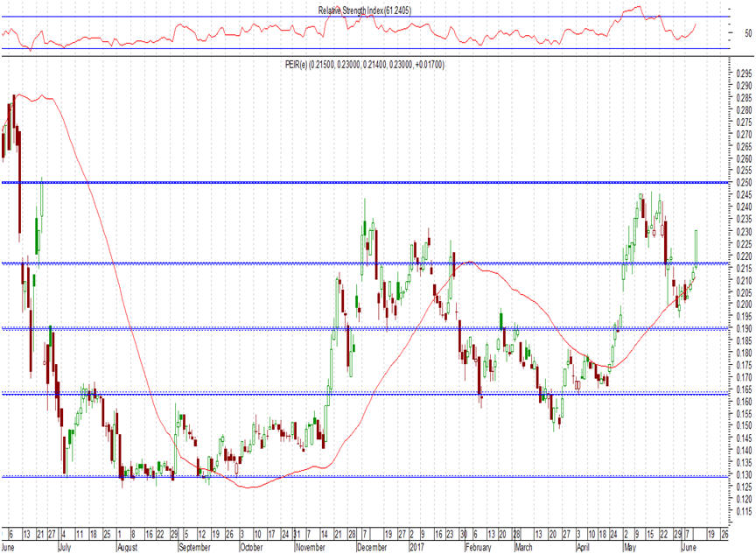Click the July month label
Image resolution: width=756 pixels, height=554 pixels.
pos(65,548)
